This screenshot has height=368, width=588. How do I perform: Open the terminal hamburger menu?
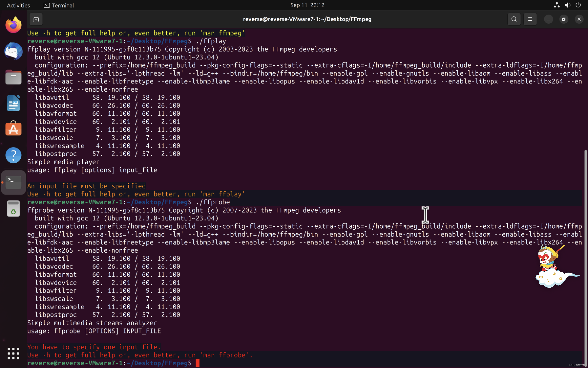(x=530, y=19)
